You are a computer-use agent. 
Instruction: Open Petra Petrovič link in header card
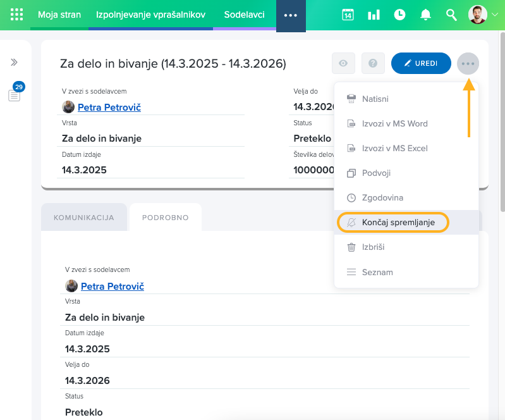tap(109, 108)
